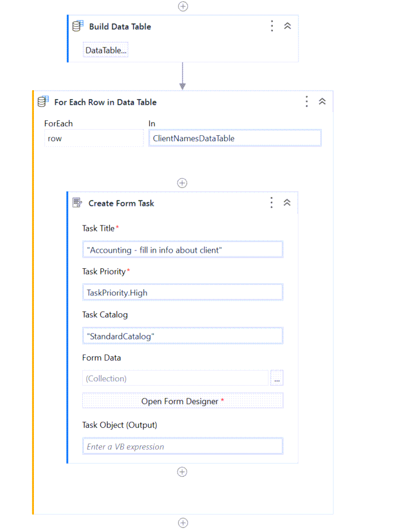
Task: Edit the Task Title field
Action: (182, 250)
